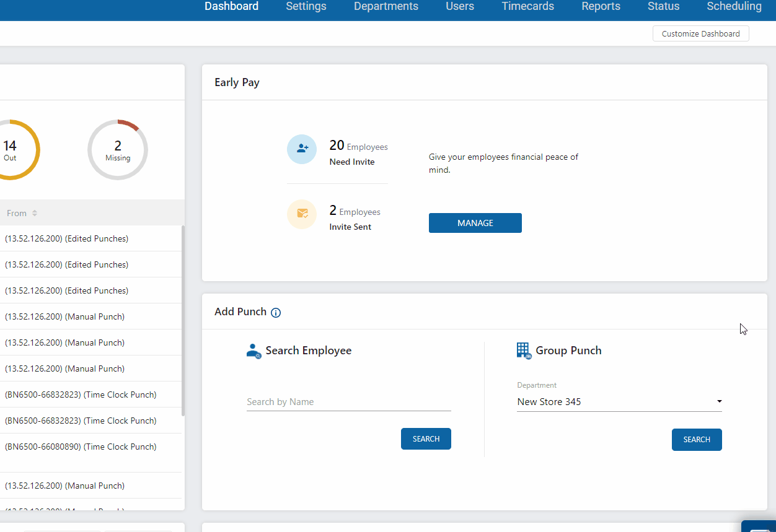Open the Department dropdown showing New Store 345
776x532 pixels.
[619, 401]
